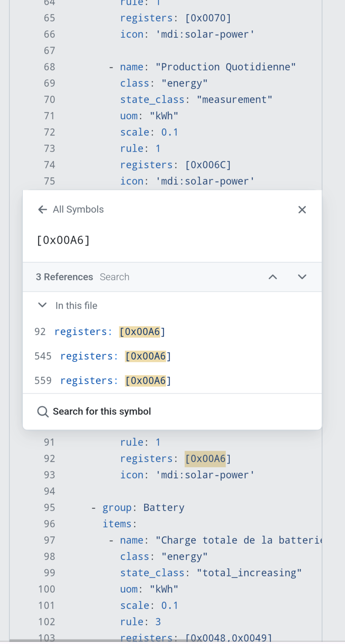Click line number 68 in gutter
345x644 pixels.
tap(49, 67)
